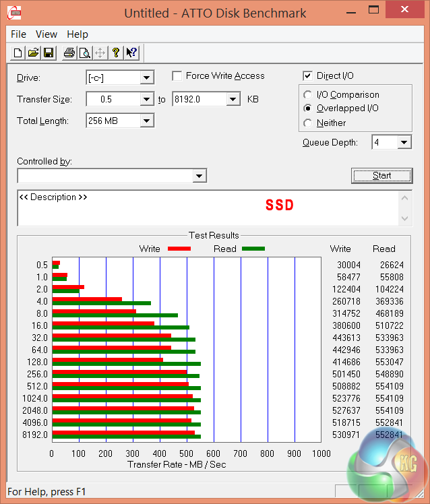Click the red SSD text in description
Screen dimensions: 430x504
pos(280,205)
